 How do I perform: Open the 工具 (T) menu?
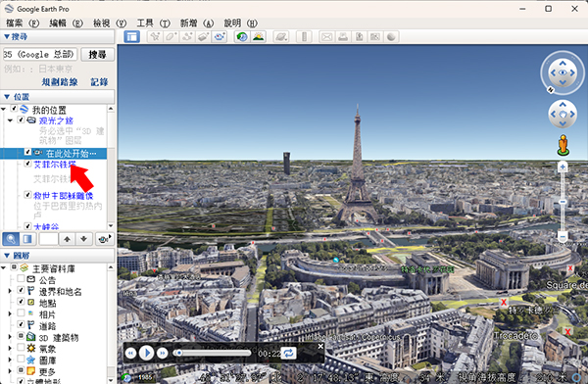click(x=154, y=24)
